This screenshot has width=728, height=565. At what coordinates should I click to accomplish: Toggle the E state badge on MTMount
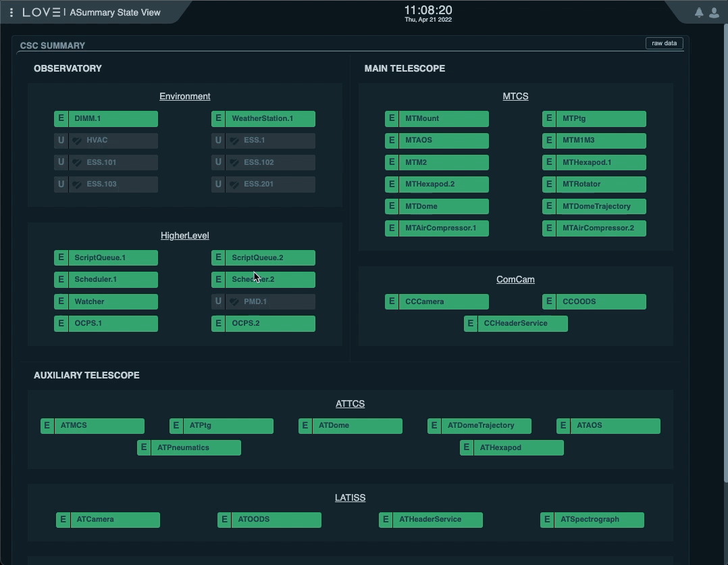coord(392,118)
